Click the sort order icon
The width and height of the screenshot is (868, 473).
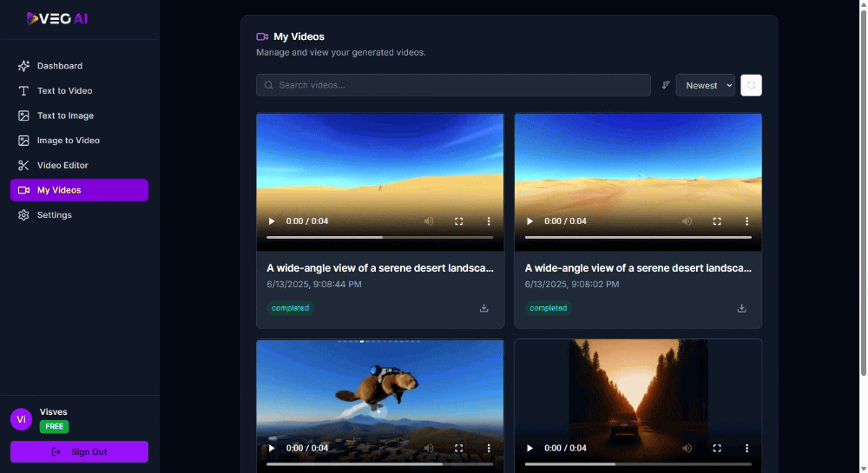[666, 85]
